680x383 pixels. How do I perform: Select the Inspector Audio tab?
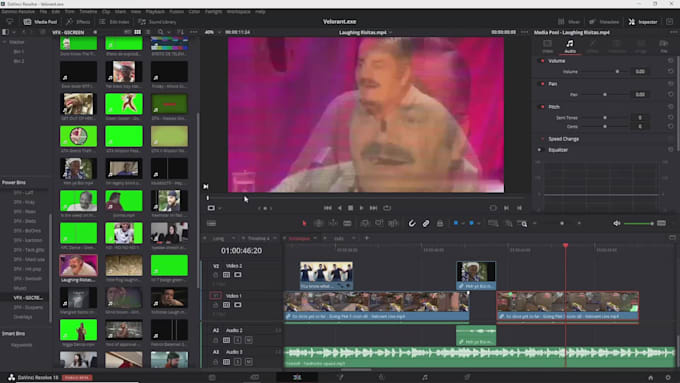click(570, 46)
